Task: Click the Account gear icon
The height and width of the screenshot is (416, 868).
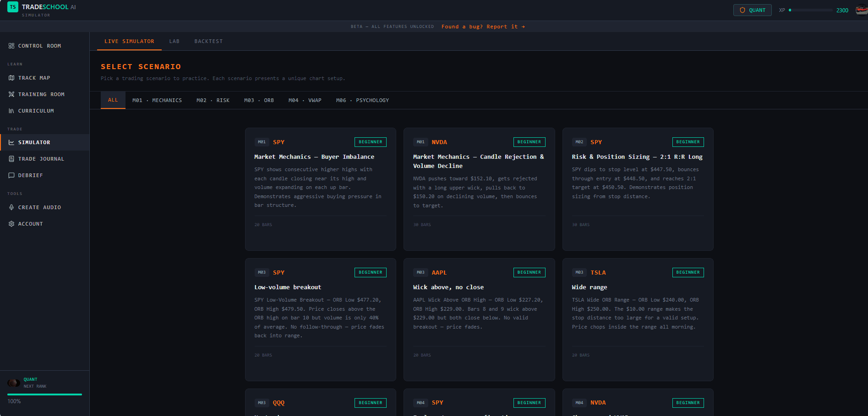Action: (x=11, y=224)
